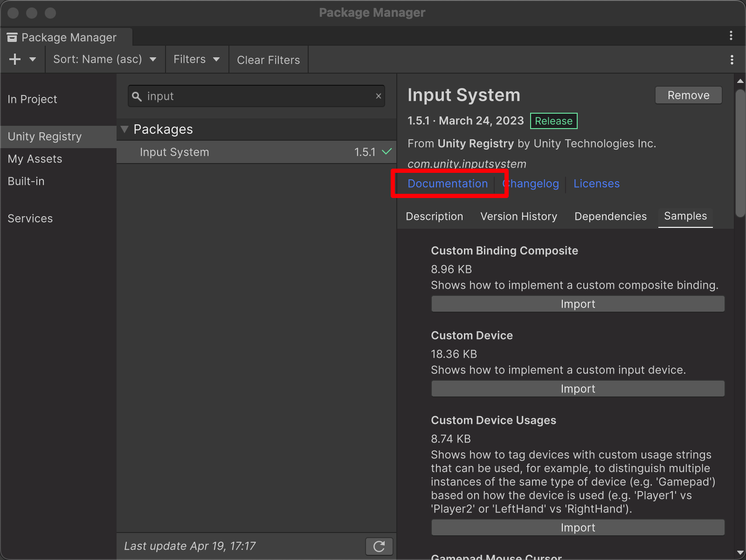Close the Package Manager window
The height and width of the screenshot is (560, 746).
tap(13, 13)
